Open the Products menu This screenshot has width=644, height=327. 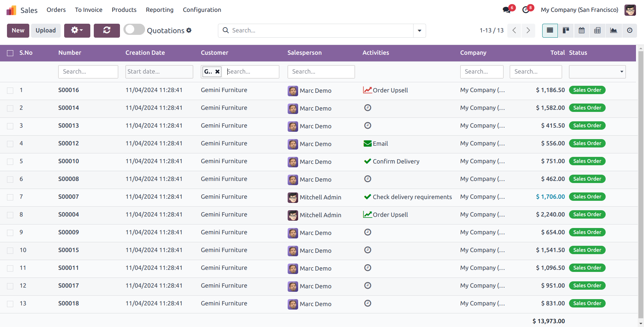pos(124,10)
